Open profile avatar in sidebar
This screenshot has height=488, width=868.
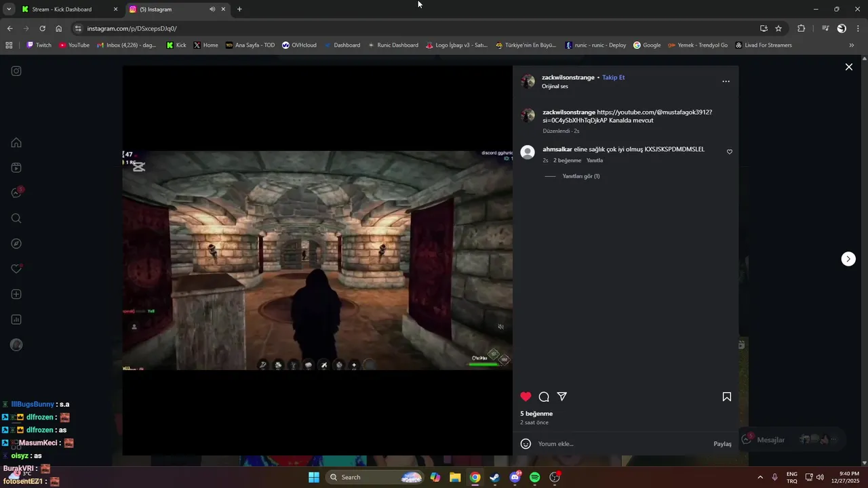tap(16, 345)
